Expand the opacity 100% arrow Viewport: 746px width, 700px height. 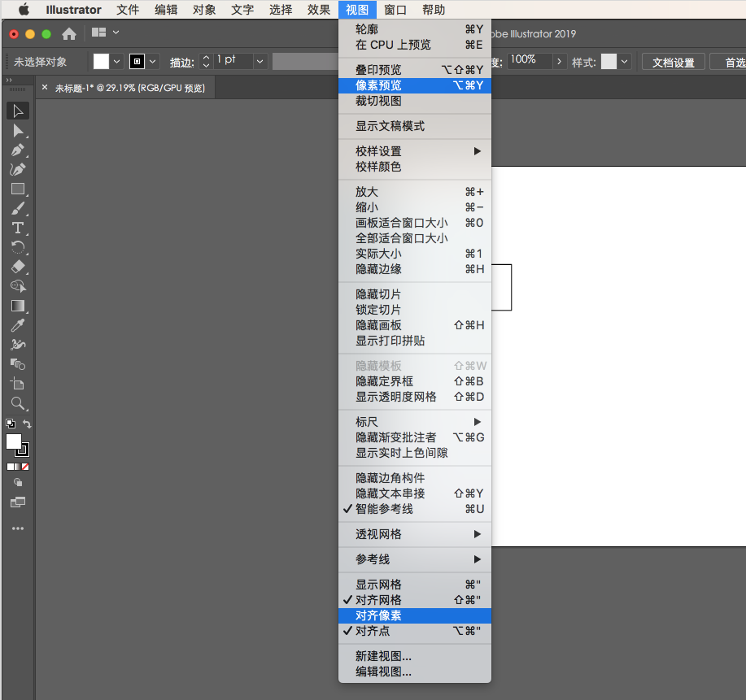(559, 61)
